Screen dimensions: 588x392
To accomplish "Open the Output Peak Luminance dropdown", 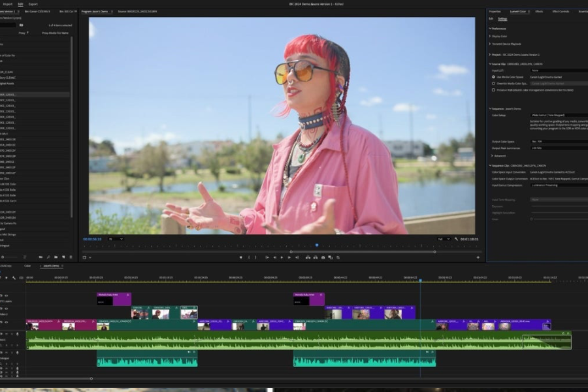I will pos(559,148).
